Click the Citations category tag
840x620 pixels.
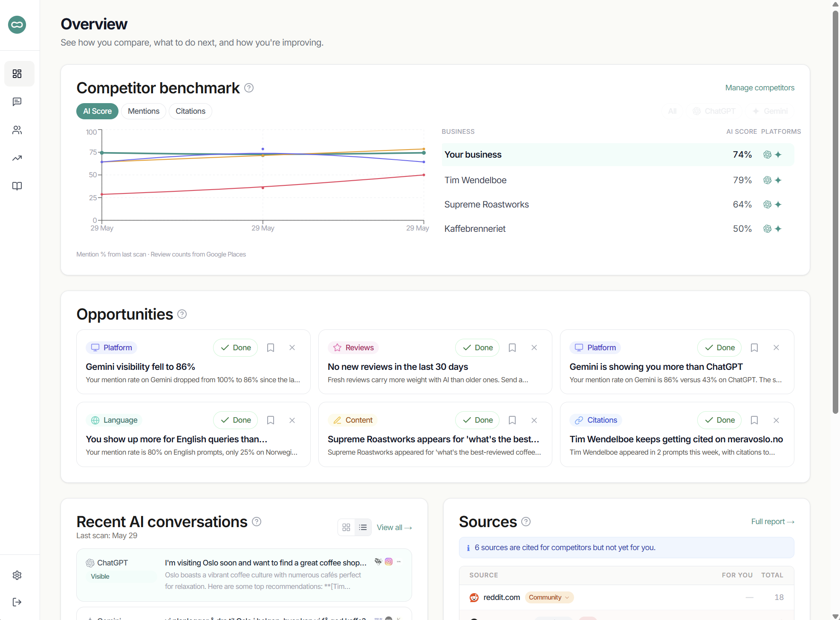tap(596, 420)
